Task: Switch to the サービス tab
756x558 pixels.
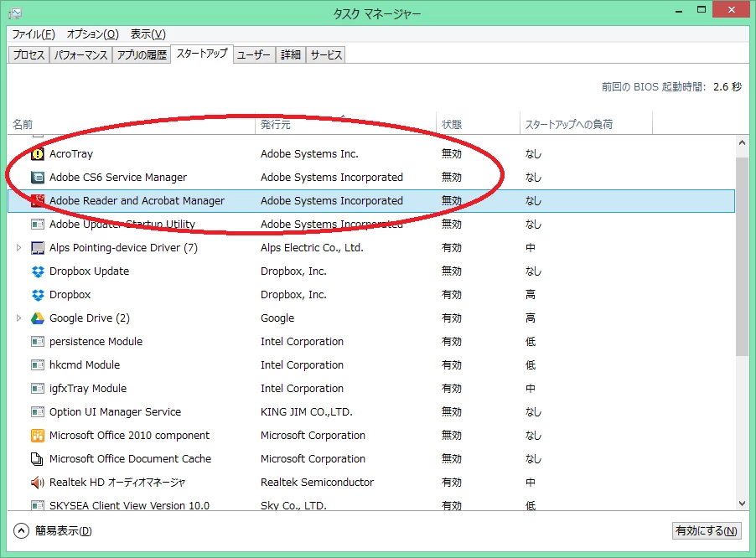Action: 326,55
